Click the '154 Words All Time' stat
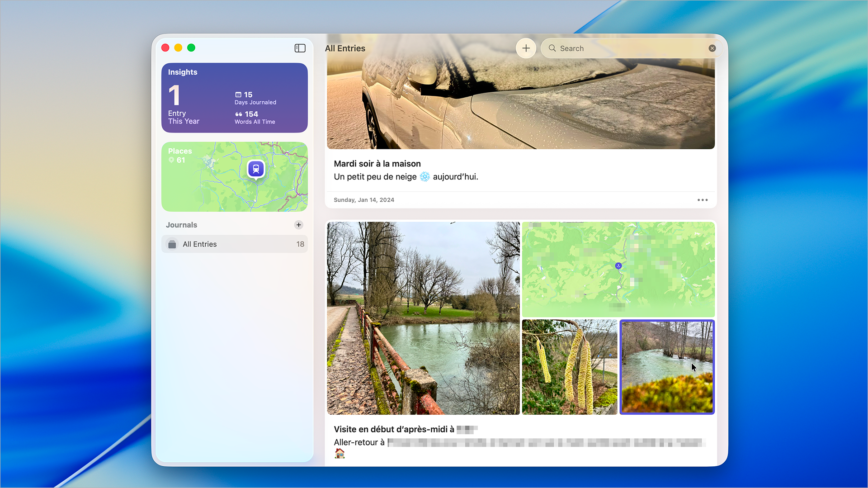This screenshot has height=488, width=868. (255, 118)
